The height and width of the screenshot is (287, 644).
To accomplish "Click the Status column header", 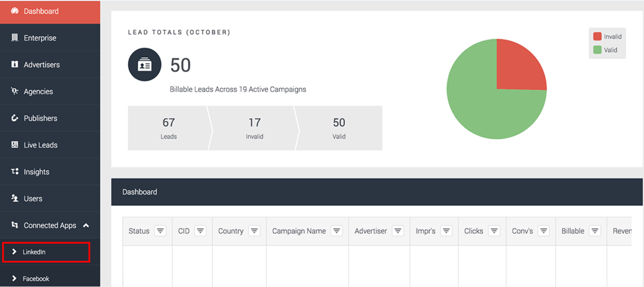I will coord(139,231).
